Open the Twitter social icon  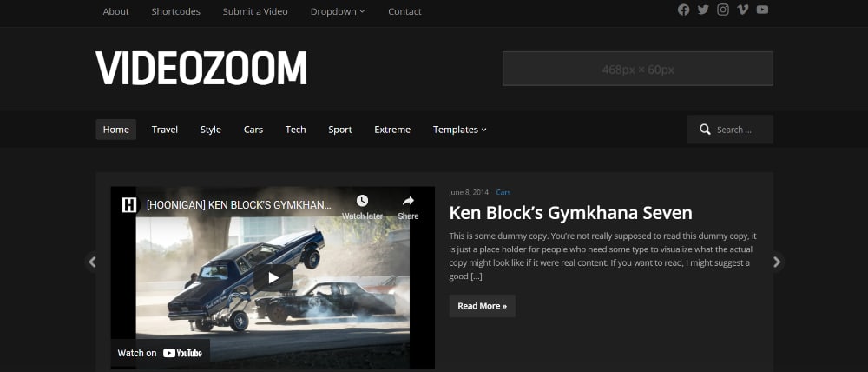(x=703, y=10)
